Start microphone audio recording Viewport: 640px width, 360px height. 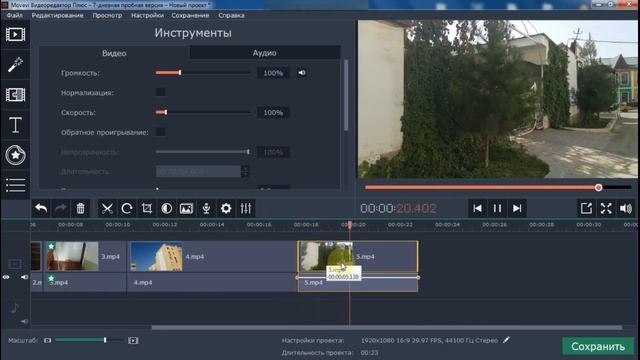coord(206,209)
